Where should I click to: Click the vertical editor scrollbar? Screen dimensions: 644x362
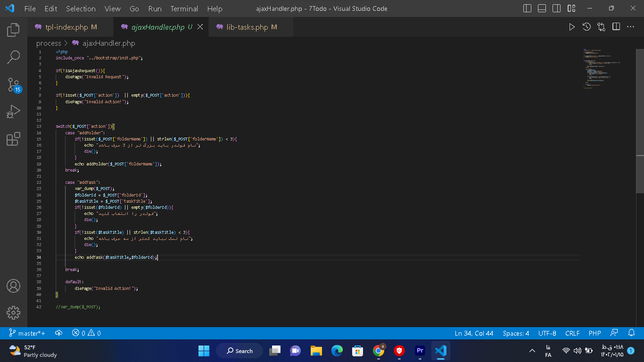click(640, 120)
